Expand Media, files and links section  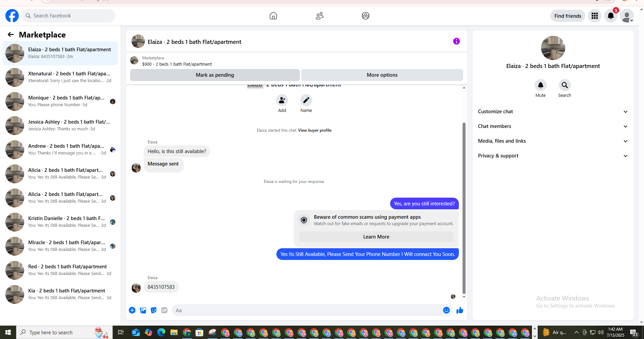[553, 141]
